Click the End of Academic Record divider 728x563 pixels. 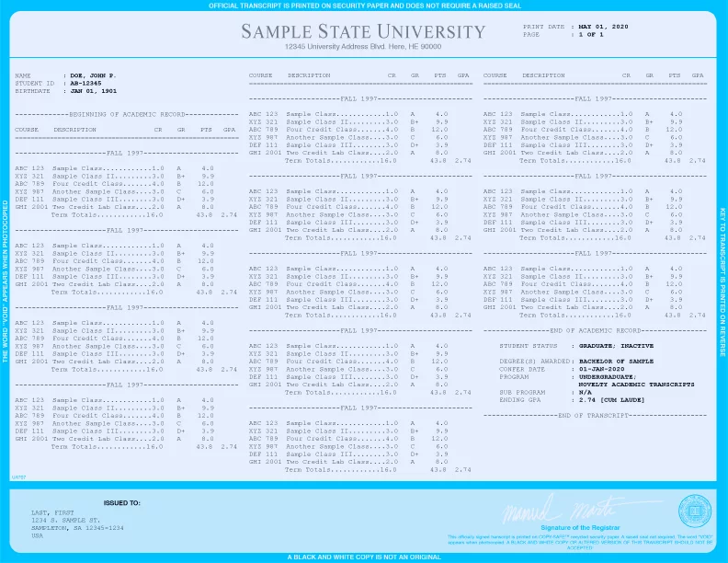[596, 329]
